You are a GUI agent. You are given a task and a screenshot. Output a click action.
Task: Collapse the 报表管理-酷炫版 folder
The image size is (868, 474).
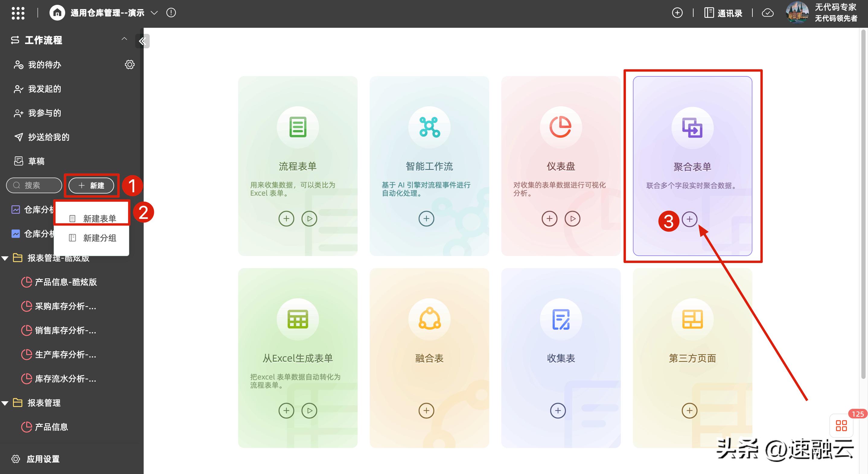(5, 258)
